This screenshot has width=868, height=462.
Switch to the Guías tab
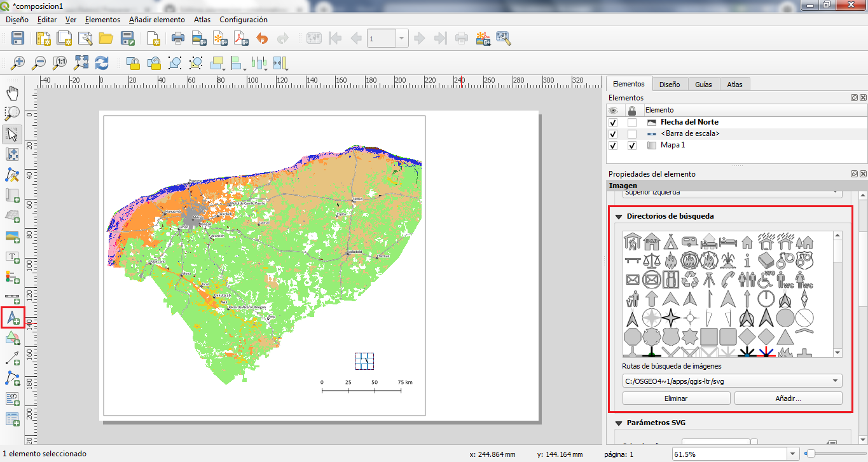[703, 84]
